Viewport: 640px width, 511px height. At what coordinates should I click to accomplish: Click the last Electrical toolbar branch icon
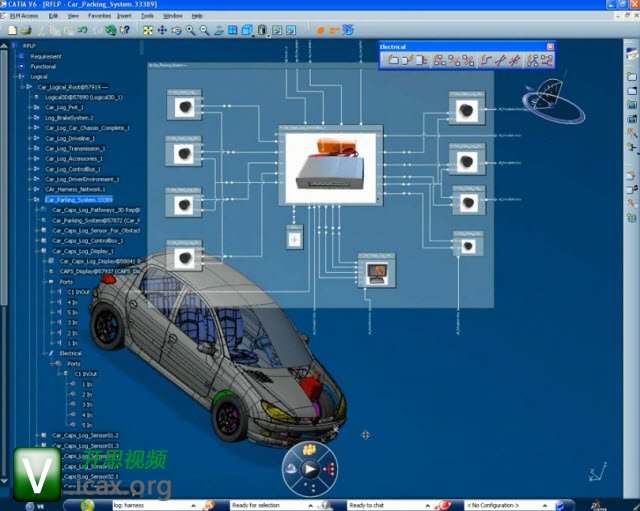click(547, 60)
